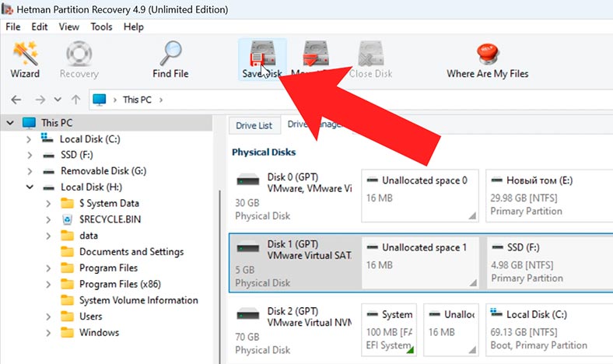Select Removable Disk (G:) in tree
Image resolution: width=613 pixels, height=364 pixels.
(103, 171)
